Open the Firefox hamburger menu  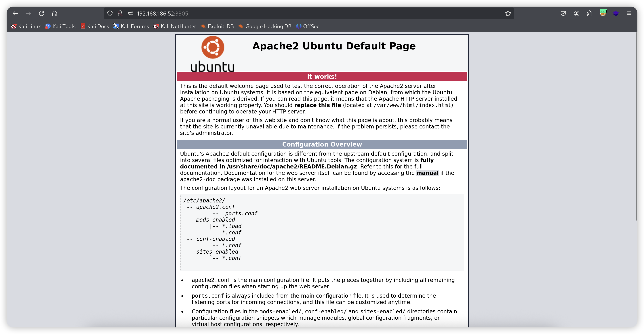pyautogui.click(x=629, y=14)
